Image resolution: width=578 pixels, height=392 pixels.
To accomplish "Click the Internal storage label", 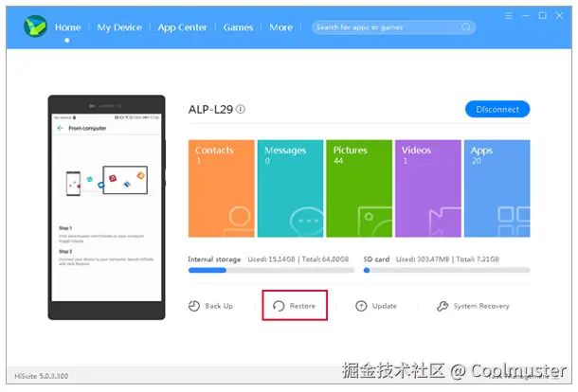I will [x=214, y=259].
